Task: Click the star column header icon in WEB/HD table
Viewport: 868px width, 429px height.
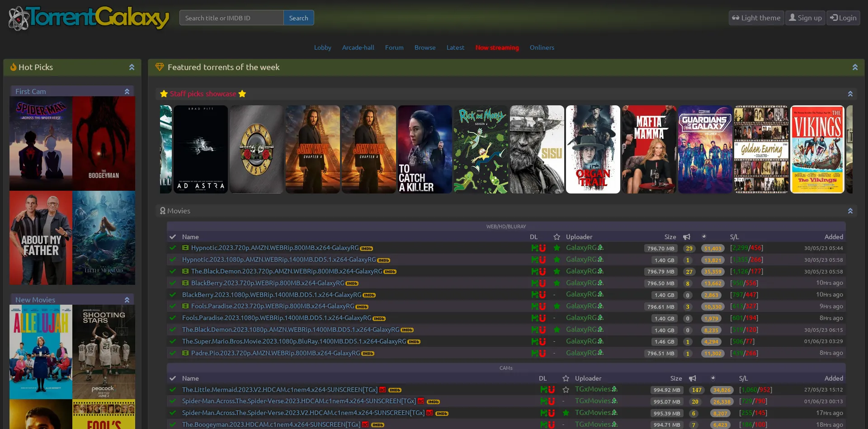Action: click(557, 237)
